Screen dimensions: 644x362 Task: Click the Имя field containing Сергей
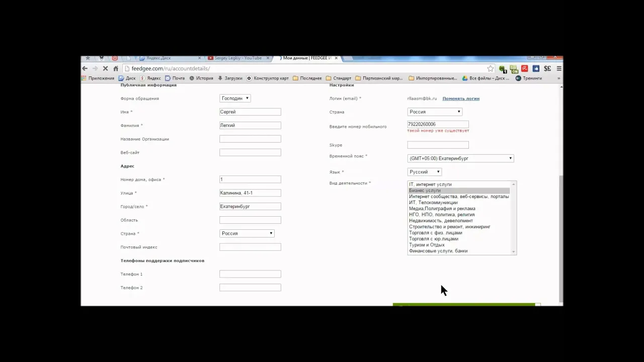pos(250,112)
